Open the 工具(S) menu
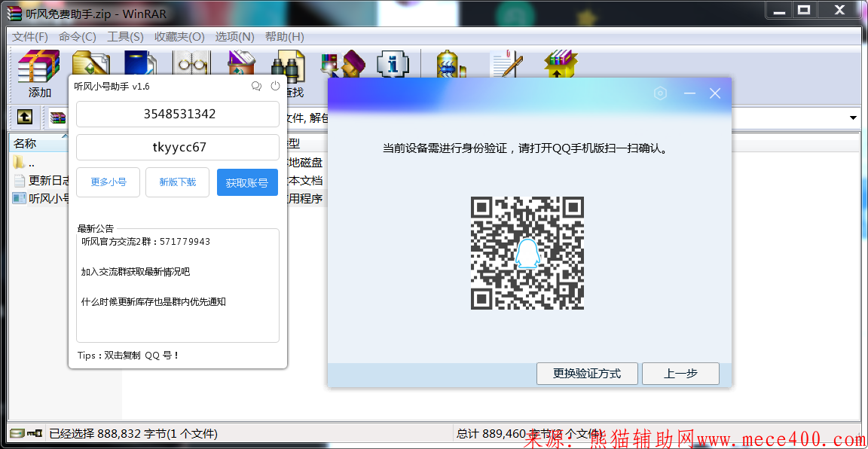Screen dimensions: 868x449 coord(125,37)
